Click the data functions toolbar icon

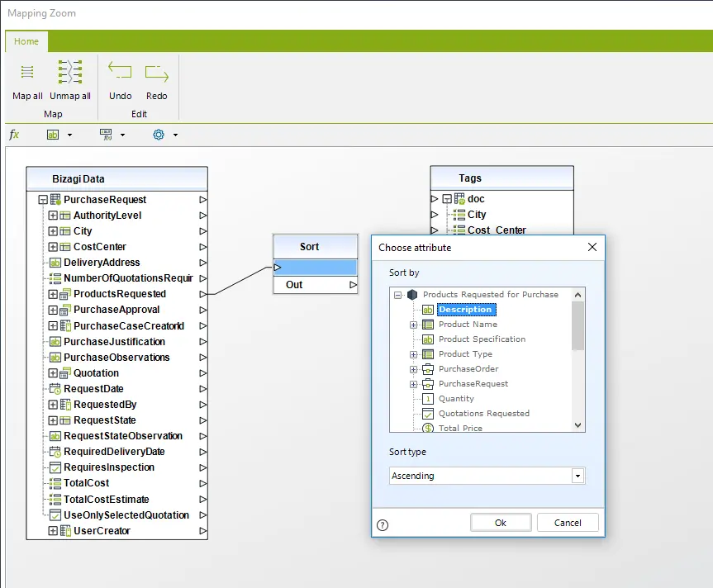coord(106,135)
